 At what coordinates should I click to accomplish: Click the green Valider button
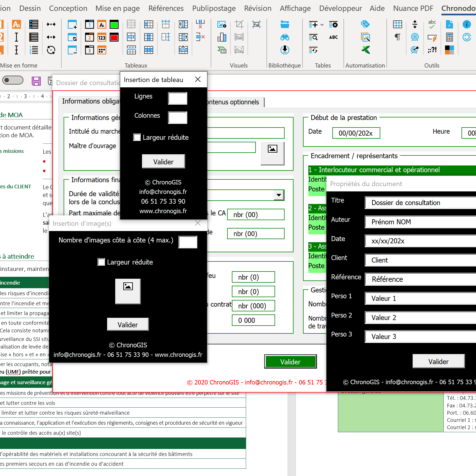[290, 362]
